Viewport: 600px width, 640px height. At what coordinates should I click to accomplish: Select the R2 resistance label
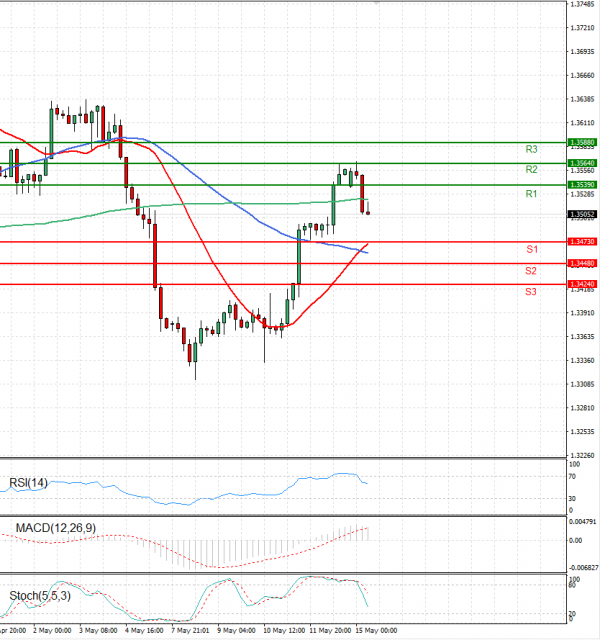532,170
